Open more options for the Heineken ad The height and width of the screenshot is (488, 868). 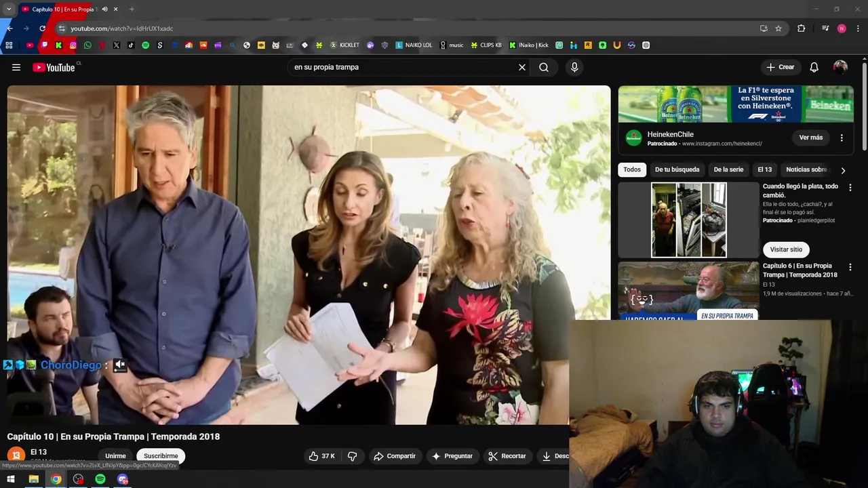(x=842, y=138)
